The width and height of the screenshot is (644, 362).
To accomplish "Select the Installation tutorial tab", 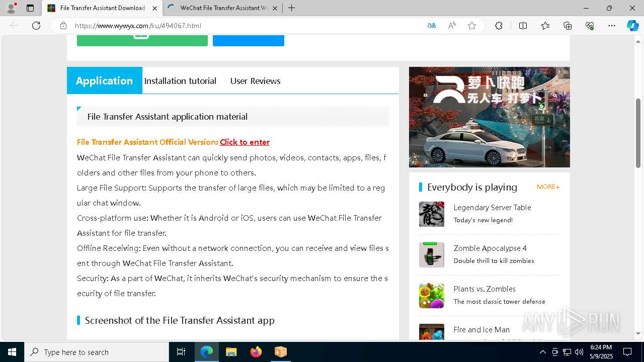I will coord(180,81).
